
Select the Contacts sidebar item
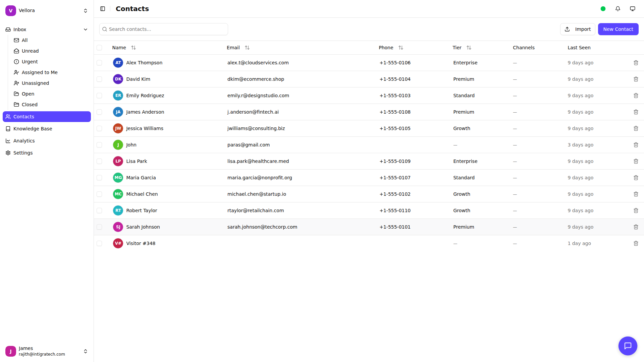(47, 117)
